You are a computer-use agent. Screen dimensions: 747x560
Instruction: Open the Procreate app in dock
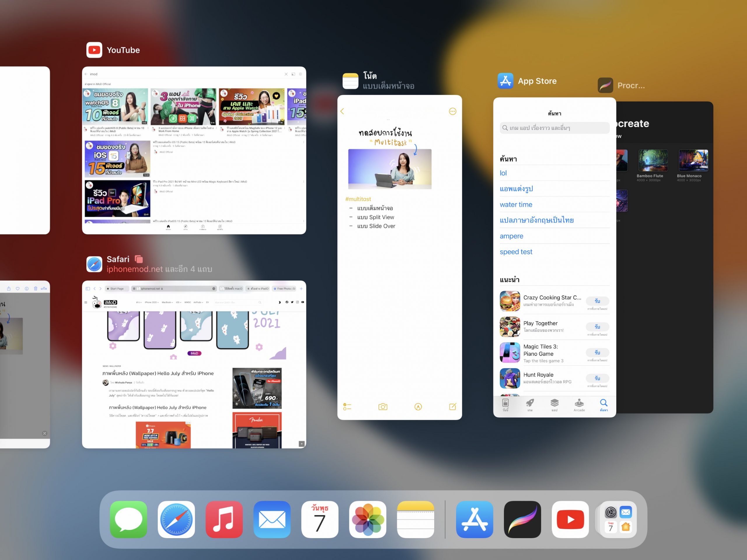[x=522, y=519]
